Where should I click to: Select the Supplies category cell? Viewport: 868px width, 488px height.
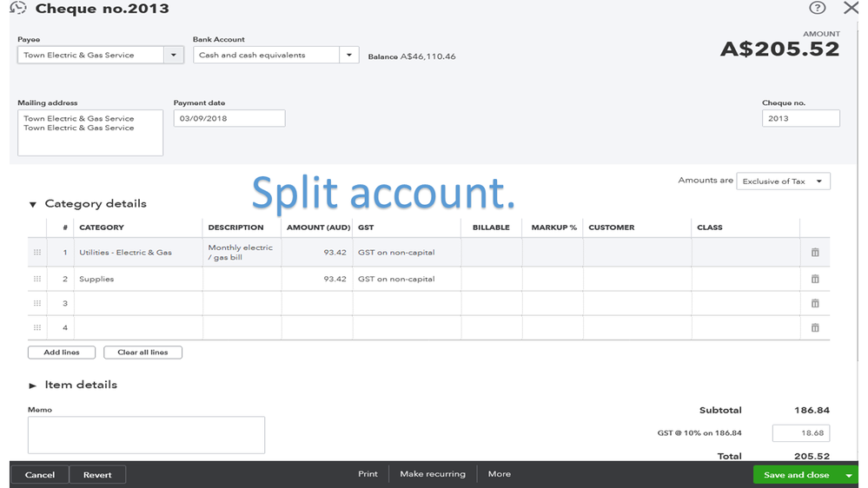pos(138,279)
